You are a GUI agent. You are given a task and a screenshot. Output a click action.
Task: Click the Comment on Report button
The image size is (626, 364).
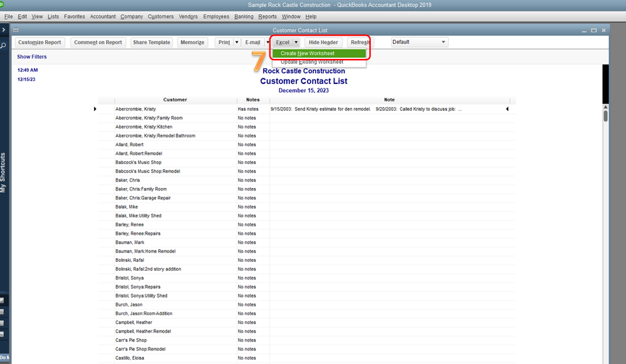pos(98,43)
